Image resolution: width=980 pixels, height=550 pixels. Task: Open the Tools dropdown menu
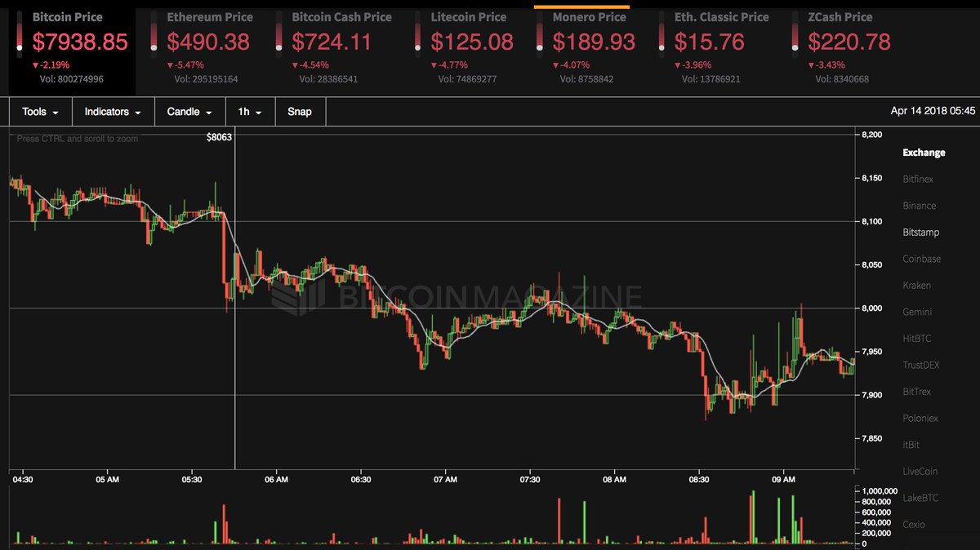(41, 112)
